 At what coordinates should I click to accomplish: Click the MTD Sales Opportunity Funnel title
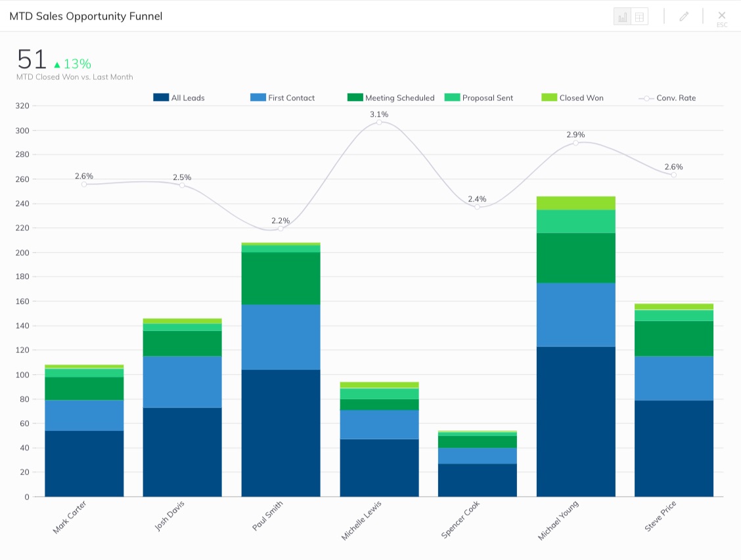pyautogui.click(x=85, y=16)
